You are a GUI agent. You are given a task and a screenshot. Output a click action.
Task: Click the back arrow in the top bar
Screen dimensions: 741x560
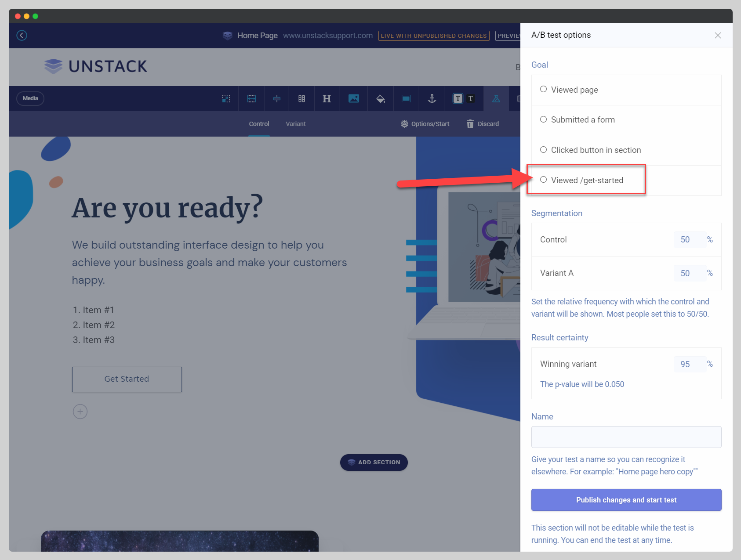tap(22, 35)
